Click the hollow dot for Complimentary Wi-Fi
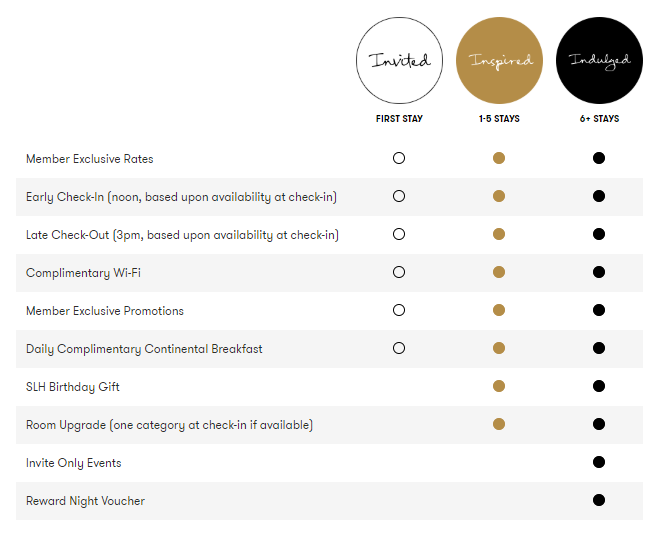The width and height of the screenshot is (657, 535). click(x=399, y=272)
